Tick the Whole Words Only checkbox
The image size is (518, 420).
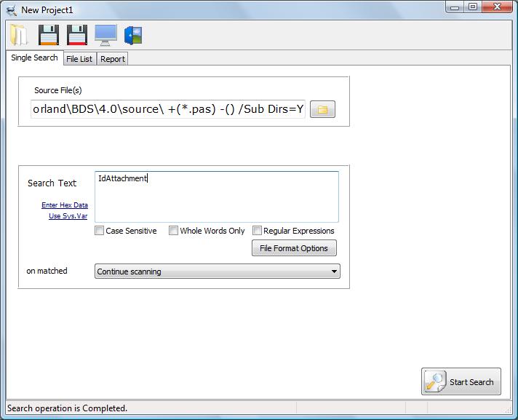tap(174, 231)
